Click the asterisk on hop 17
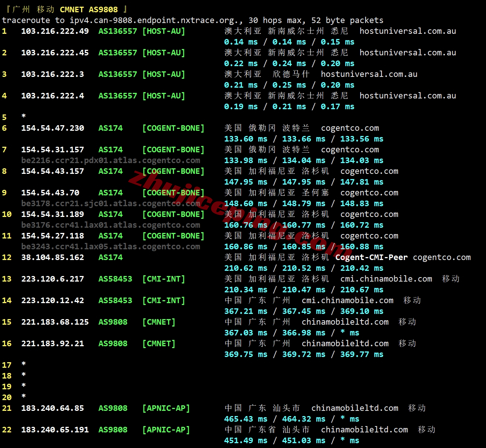This screenshot has width=486, height=448. click(x=23, y=364)
